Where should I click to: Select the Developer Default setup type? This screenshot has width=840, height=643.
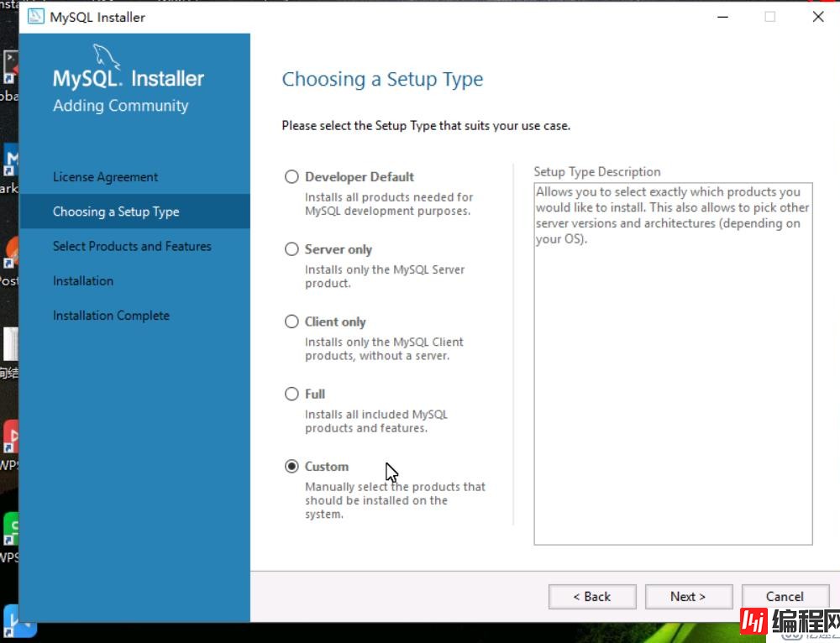[x=291, y=176]
